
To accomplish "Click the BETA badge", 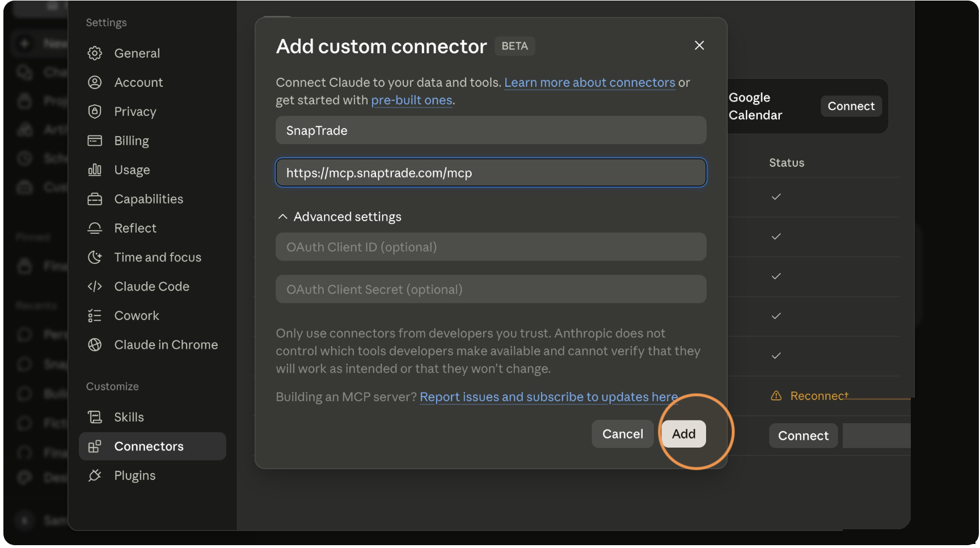I will click(514, 46).
